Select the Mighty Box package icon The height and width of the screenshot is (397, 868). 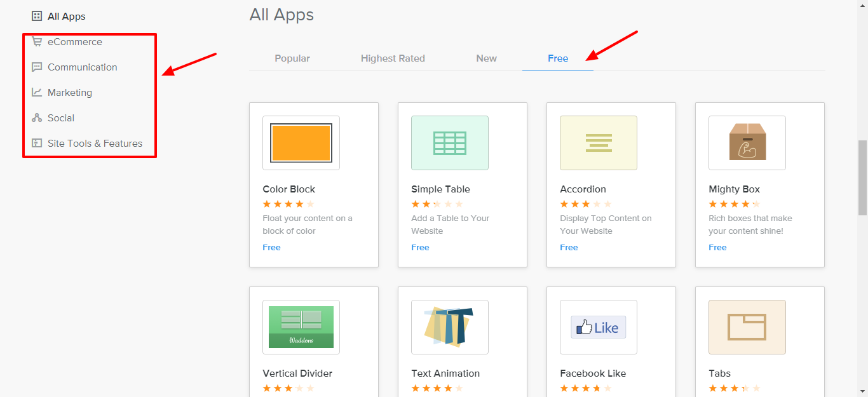(747, 143)
